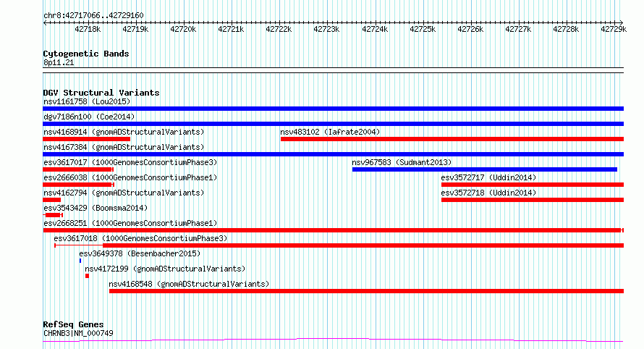Select the tiny blue mark under esv3649378

(x=80, y=261)
